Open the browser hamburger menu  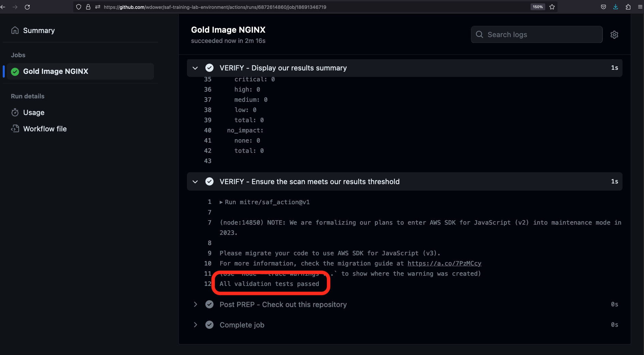click(x=640, y=7)
